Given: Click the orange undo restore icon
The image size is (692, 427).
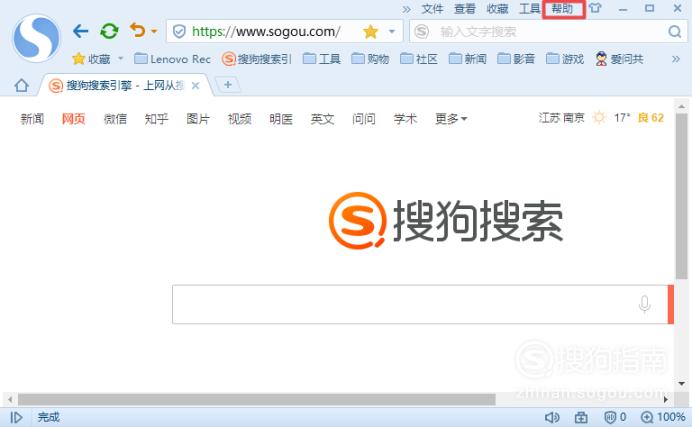Looking at the screenshot, I should (138, 30).
